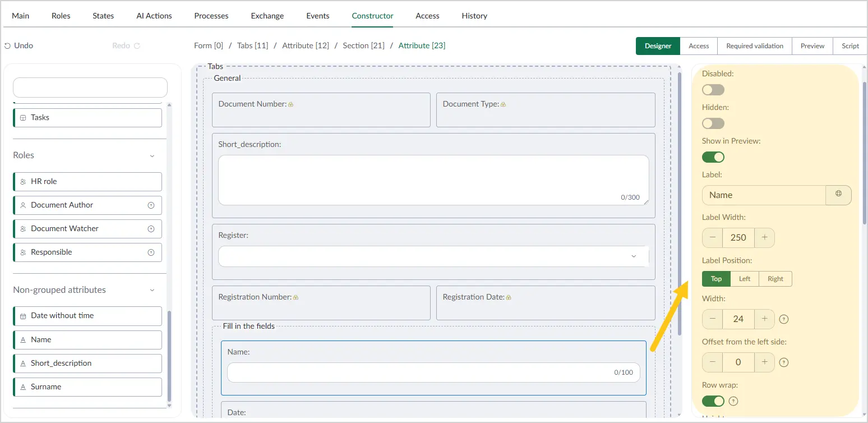Click the person icon on Document Author
Screen dimensions: 868x423
pos(23,205)
